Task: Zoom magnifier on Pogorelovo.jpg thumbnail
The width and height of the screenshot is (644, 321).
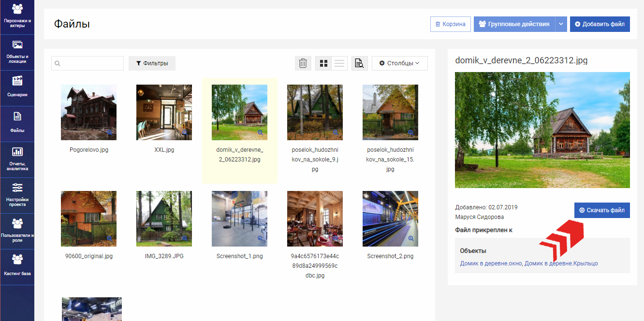Action: (x=109, y=132)
